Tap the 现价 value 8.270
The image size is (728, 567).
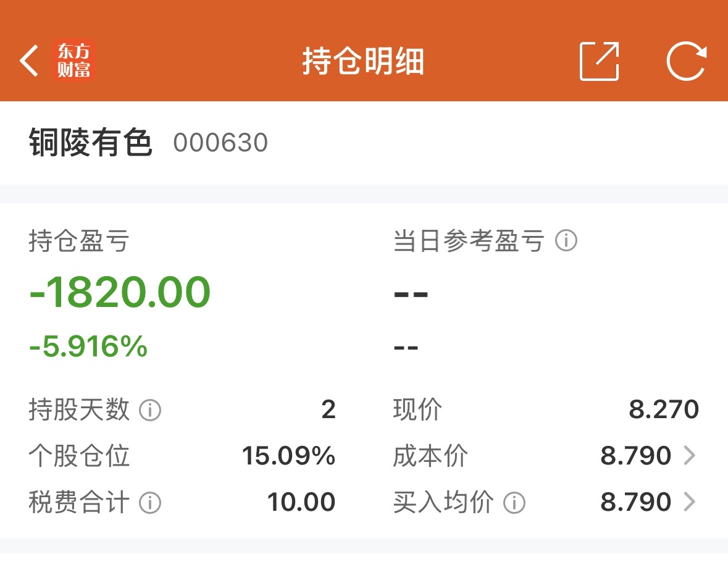[664, 409]
